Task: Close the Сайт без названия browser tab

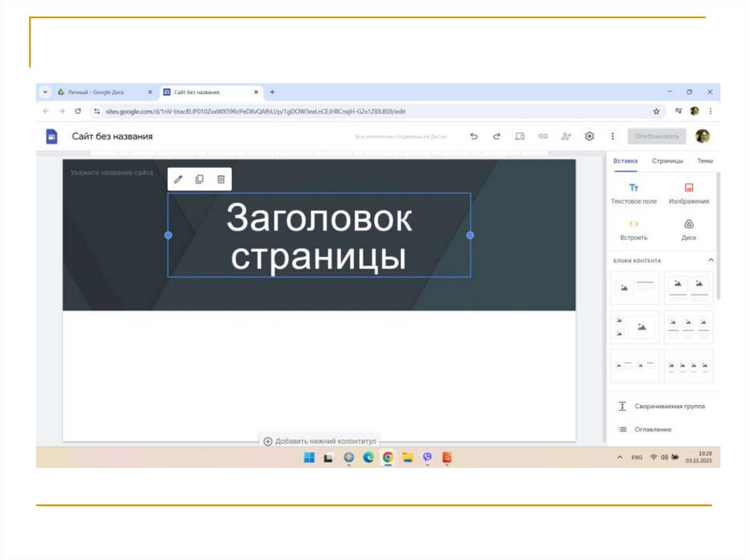Action: coord(256,92)
